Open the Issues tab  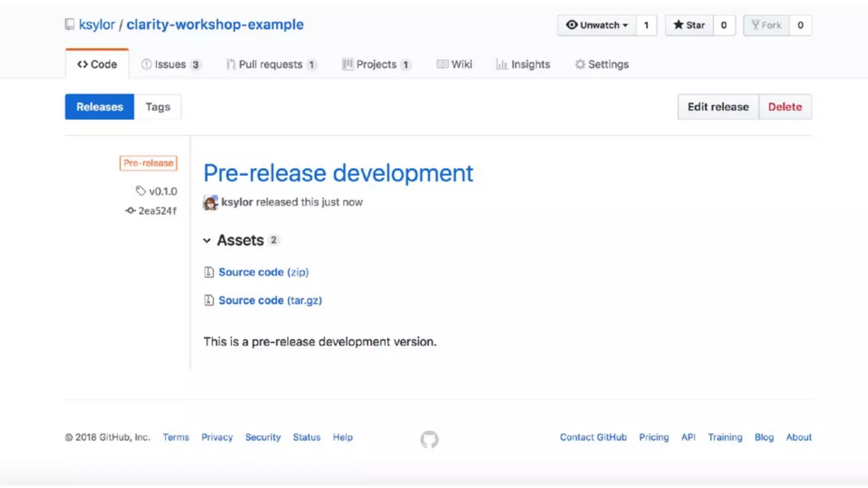point(170,64)
